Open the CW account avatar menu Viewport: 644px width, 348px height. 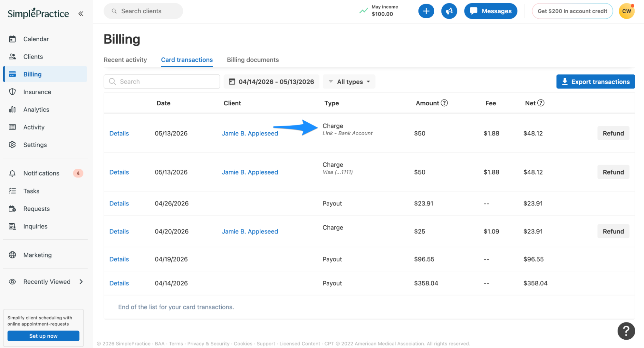[627, 11]
